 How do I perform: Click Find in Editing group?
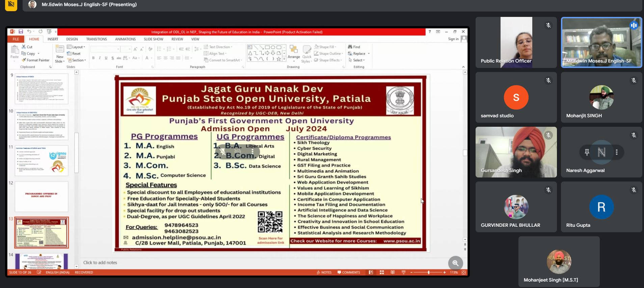[354, 47]
